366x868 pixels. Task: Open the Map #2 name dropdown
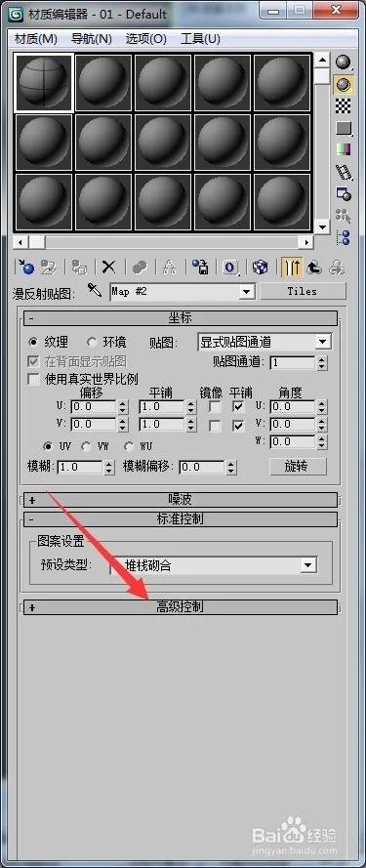(246, 291)
